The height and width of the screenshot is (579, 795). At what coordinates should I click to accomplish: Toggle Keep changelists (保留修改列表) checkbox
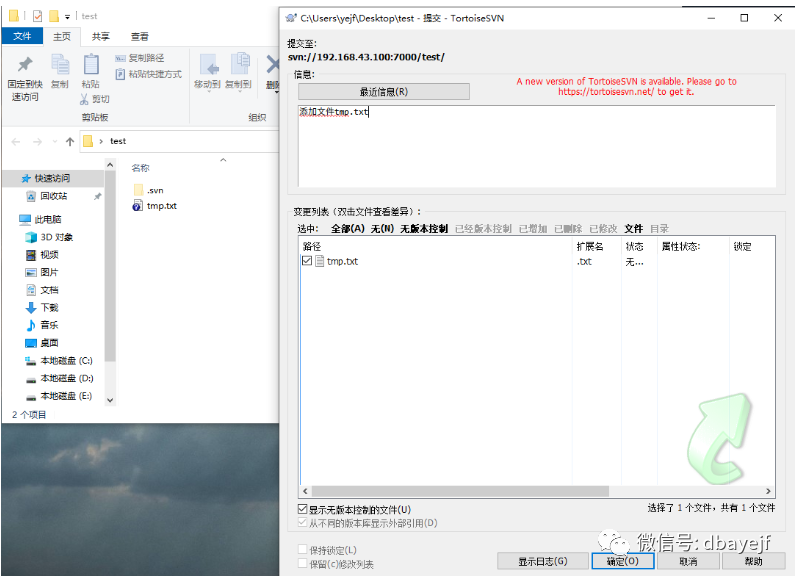303,563
